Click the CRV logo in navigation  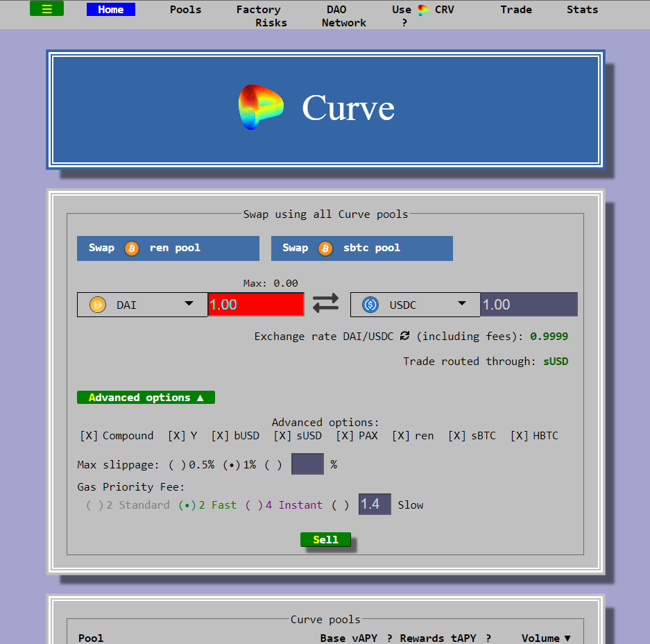coord(423,10)
